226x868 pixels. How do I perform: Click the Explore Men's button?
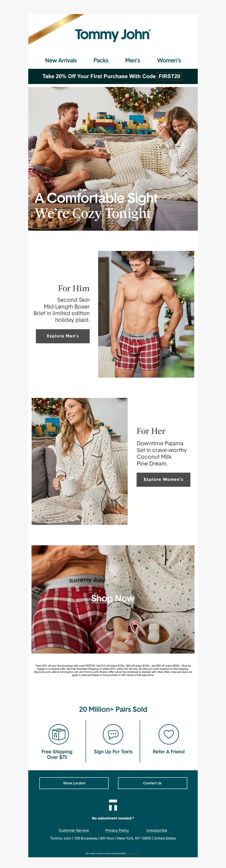[x=63, y=336]
